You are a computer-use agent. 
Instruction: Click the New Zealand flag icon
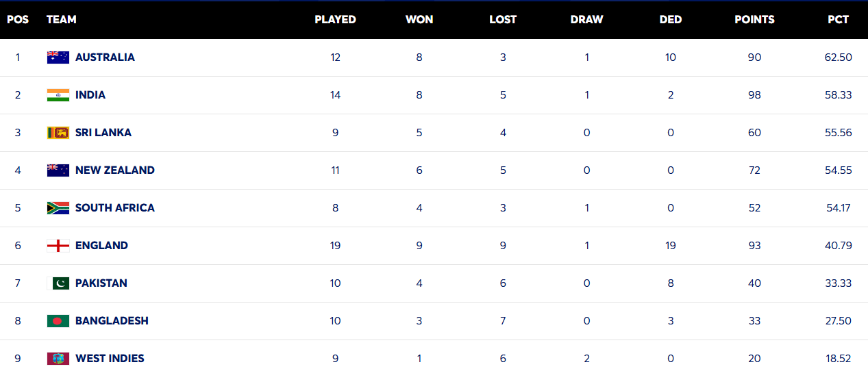(58, 170)
